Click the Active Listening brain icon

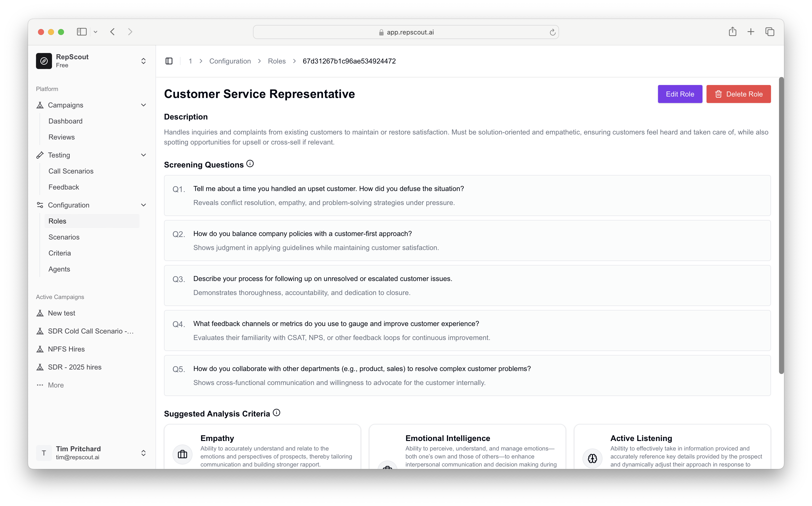pos(592,458)
